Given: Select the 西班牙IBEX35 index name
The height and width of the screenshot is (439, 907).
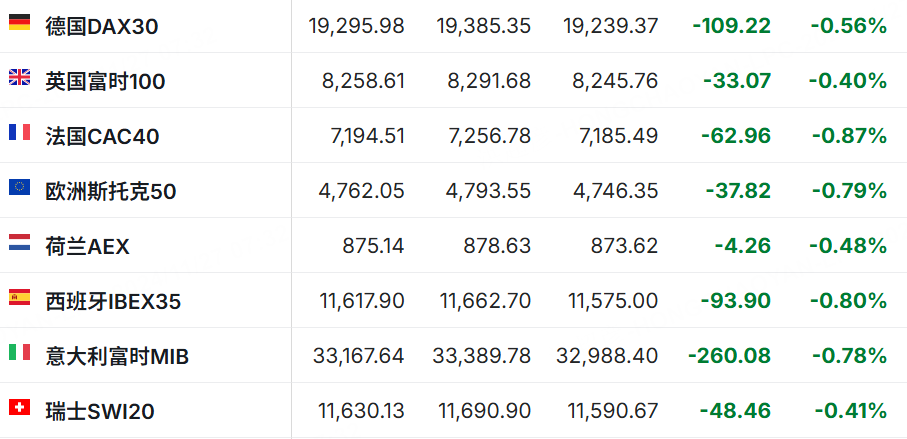Looking at the screenshot, I should point(113,301).
